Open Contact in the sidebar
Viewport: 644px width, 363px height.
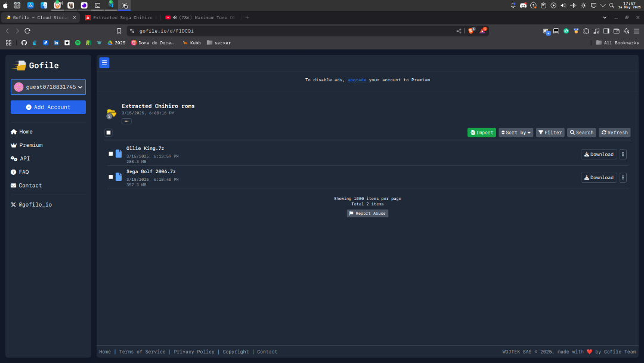pyautogui.click(x=26, y=186)
